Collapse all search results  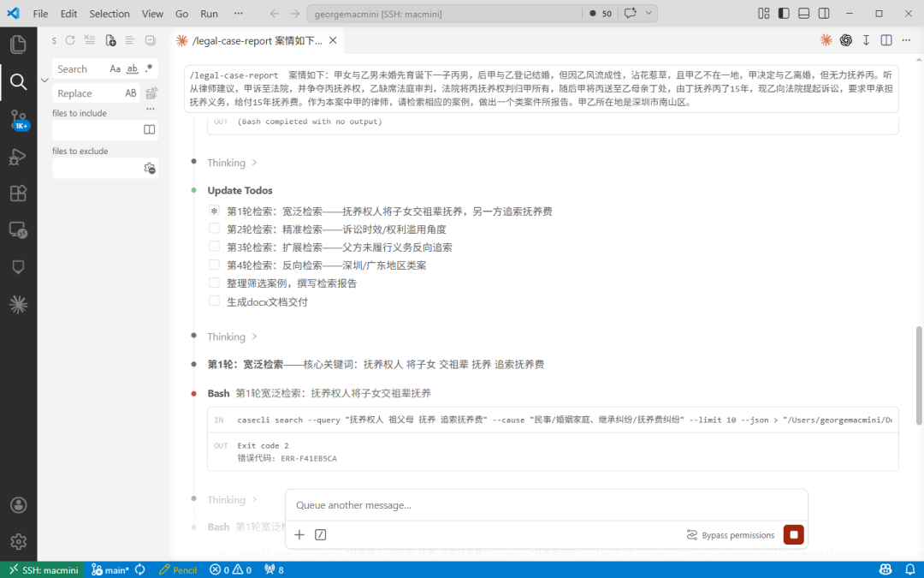tap(151, 40)
